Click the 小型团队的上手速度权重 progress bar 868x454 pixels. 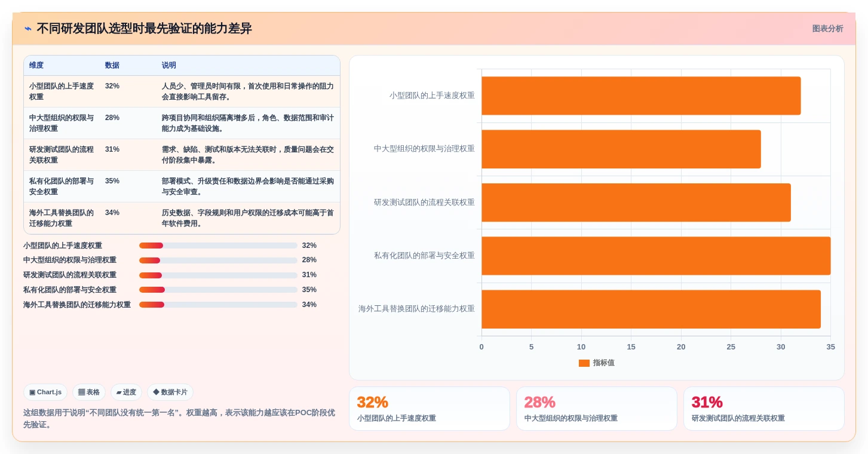[218, 246]
